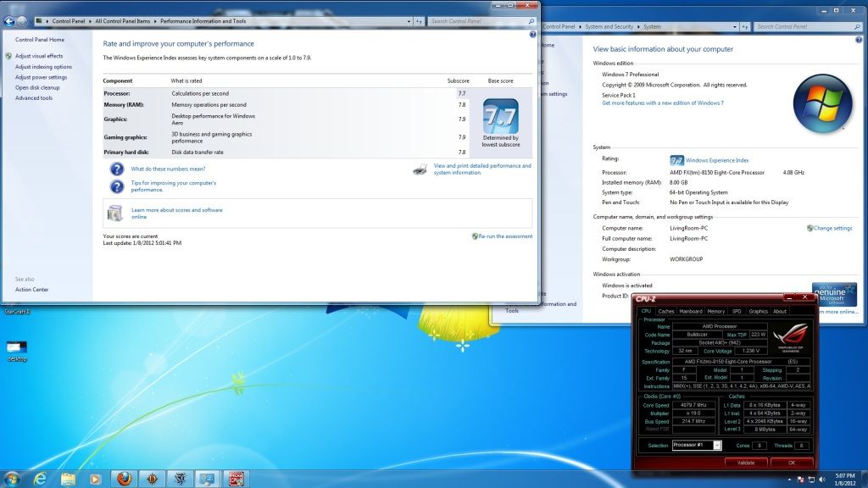Open address history dropdown in Performance Information window

[409, 21]
